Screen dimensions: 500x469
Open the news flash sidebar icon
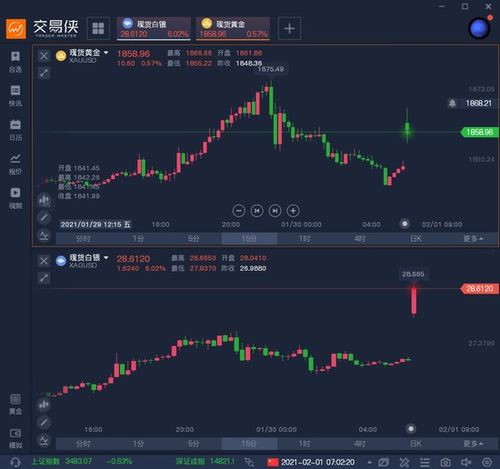(15, 96)
